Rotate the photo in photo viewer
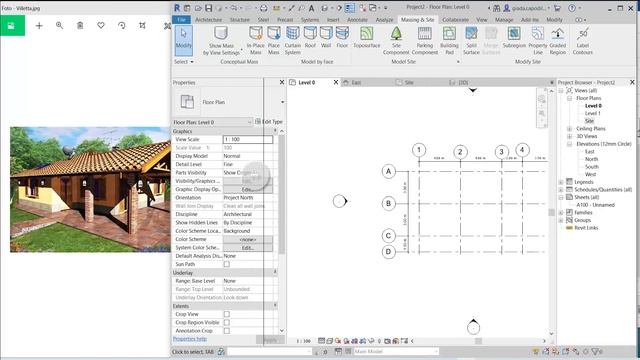640x360 pixels. 122,26
